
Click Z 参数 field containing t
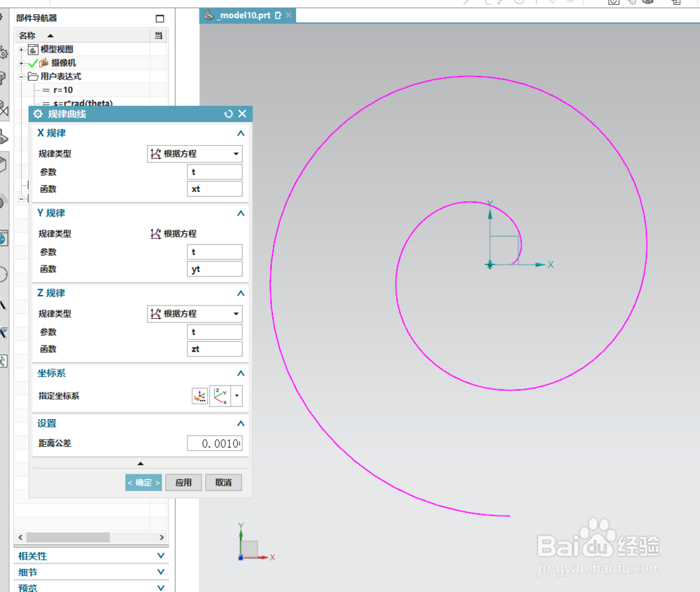(214, 332)
